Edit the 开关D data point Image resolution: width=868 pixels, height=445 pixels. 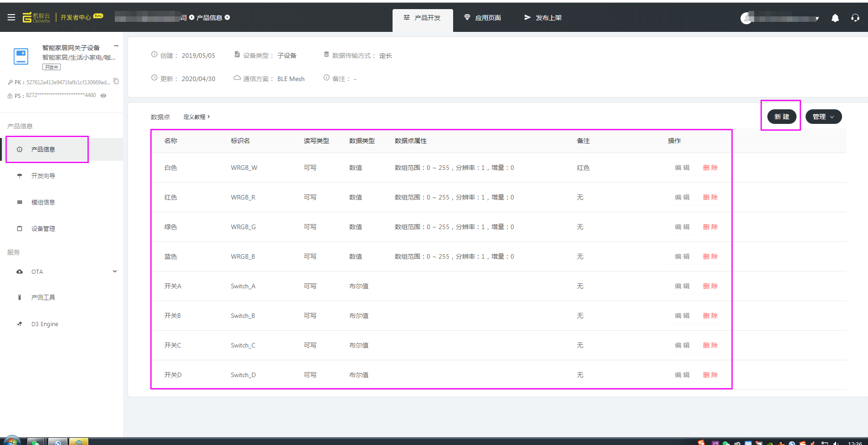point(682,375)
